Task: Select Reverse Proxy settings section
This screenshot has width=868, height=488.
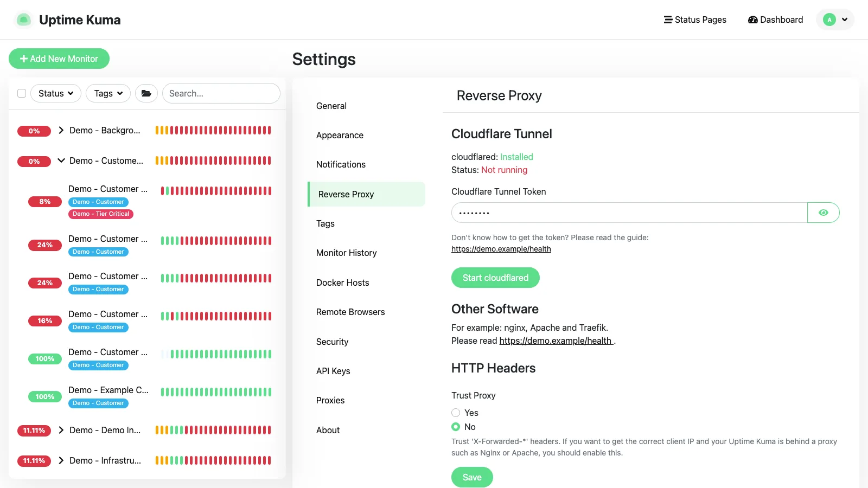Action: pos(366,194)
